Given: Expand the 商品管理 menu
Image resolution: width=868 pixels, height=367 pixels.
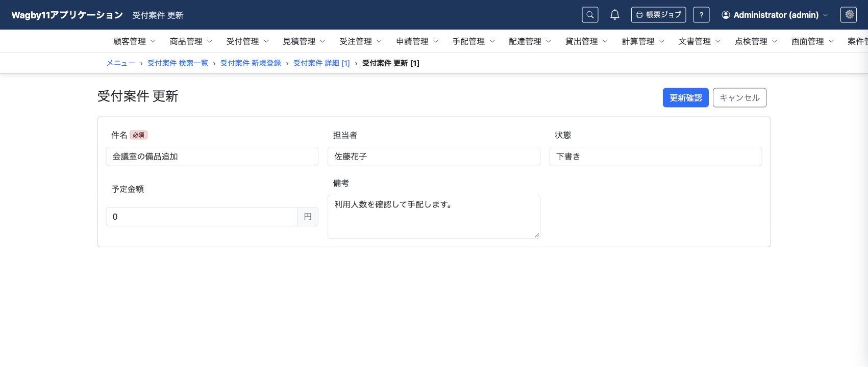Looking at the screenshot, I should point(191,41).
